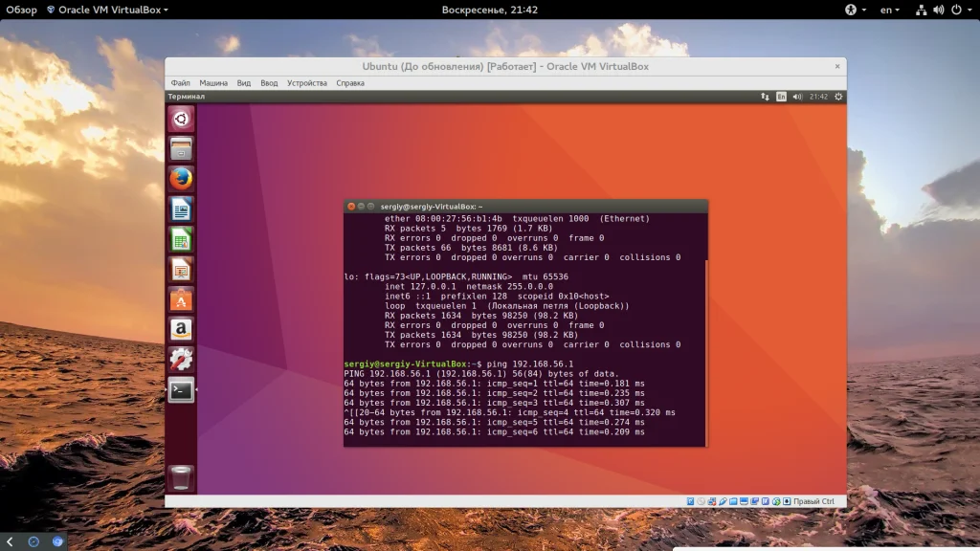The width and height of the screenshot is (980, 551).
Task: Open the Files manager in launcher
Action: [x=181, y=148]
